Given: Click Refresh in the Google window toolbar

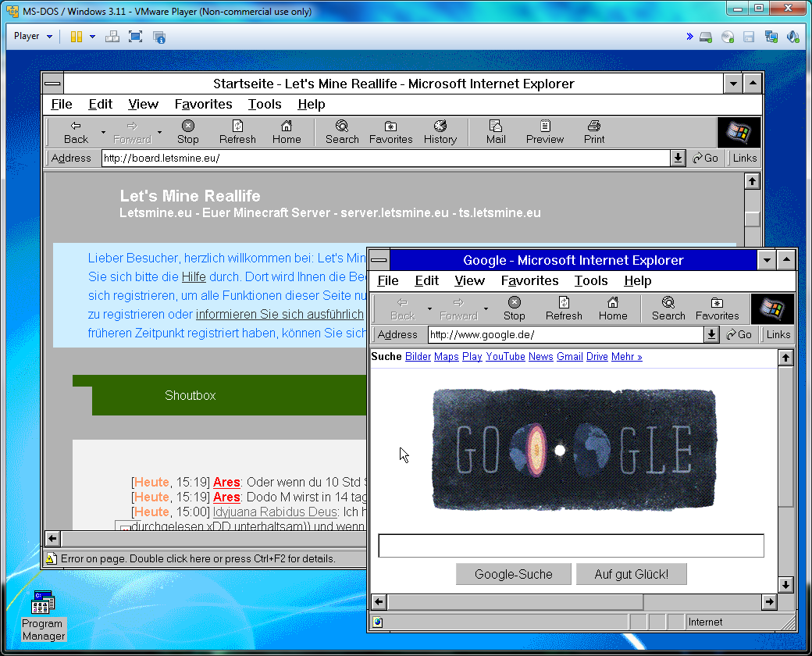Looking at the screenshot, I should point(564,308).
